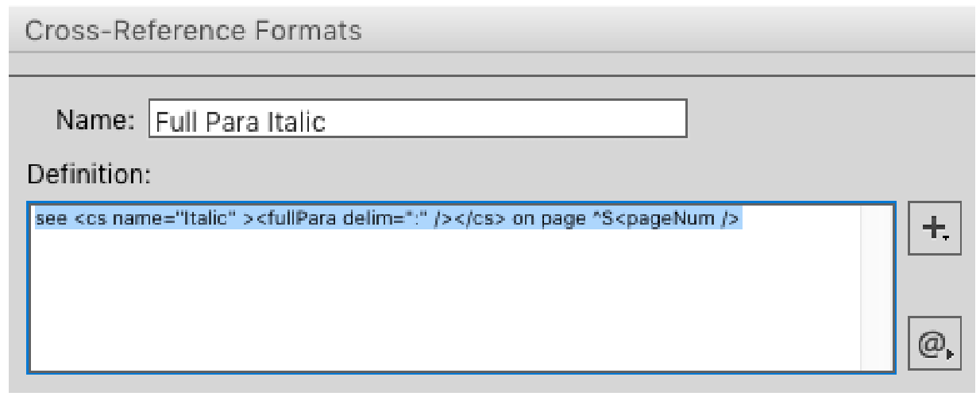980x400 pixels.
Task: Click the opening cs name tag
Action: (95, 220)
